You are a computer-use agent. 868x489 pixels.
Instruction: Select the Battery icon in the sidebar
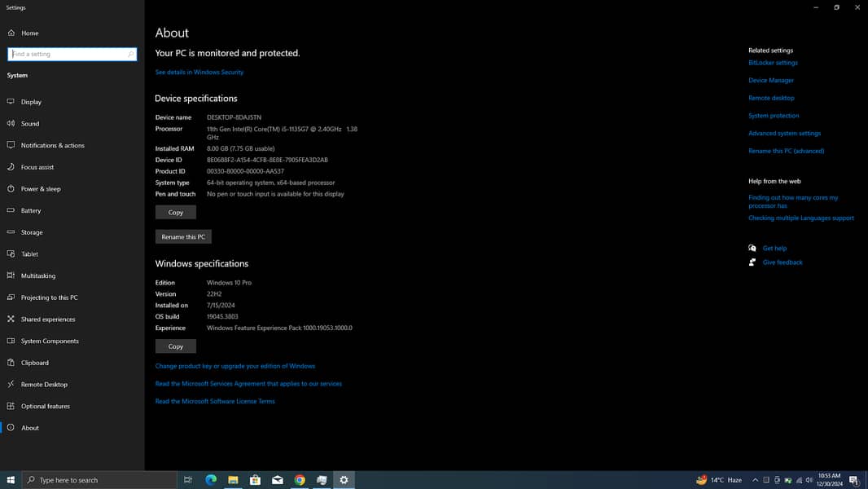click(11, 210)
